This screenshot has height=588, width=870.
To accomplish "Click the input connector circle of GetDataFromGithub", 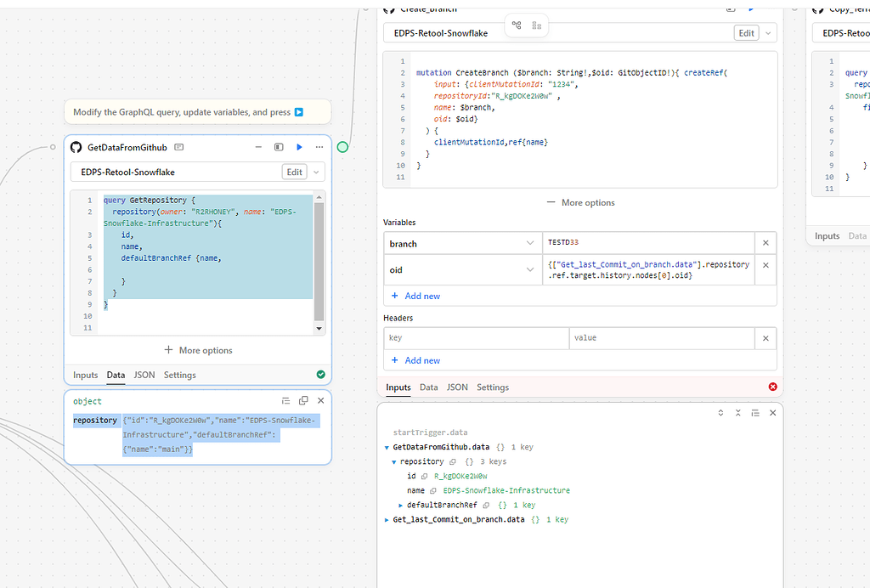I will 53,147.
